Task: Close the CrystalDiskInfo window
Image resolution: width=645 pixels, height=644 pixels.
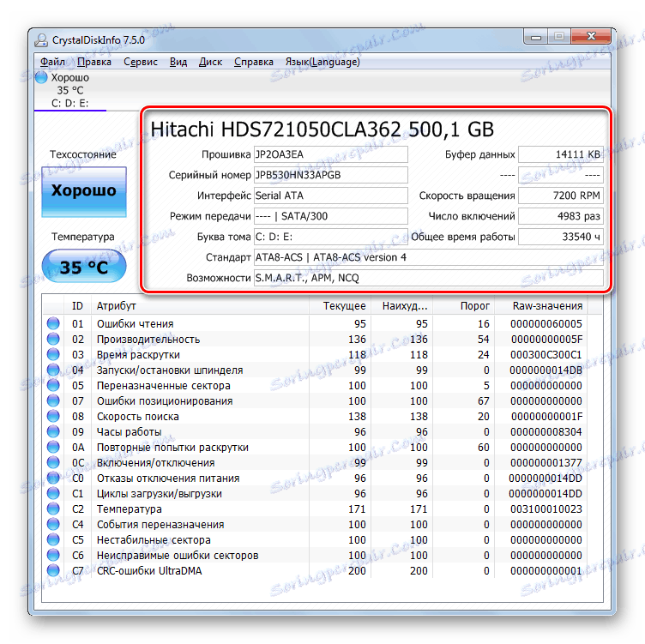Action: click(x=591, y=37)
